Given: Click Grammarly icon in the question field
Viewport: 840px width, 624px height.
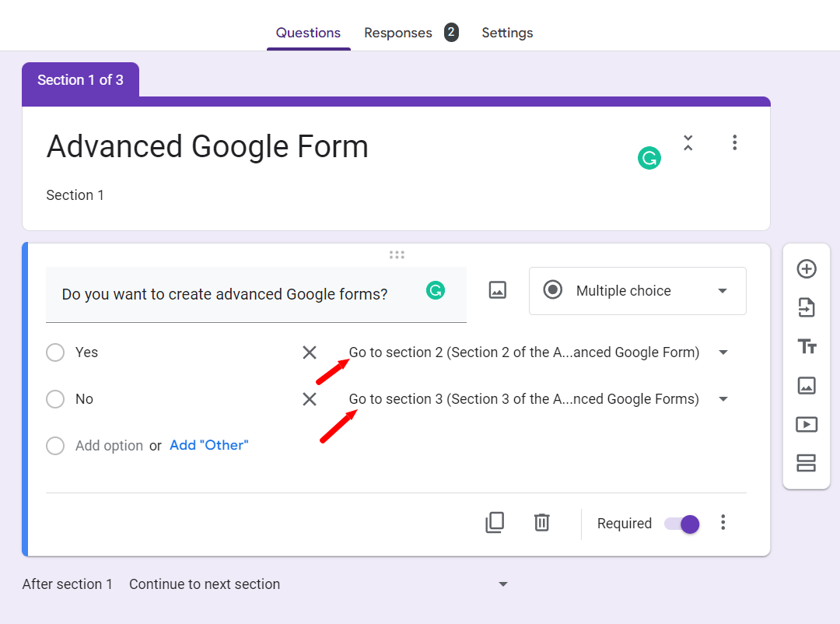Looking at the screenshot, I should [436, 290].
